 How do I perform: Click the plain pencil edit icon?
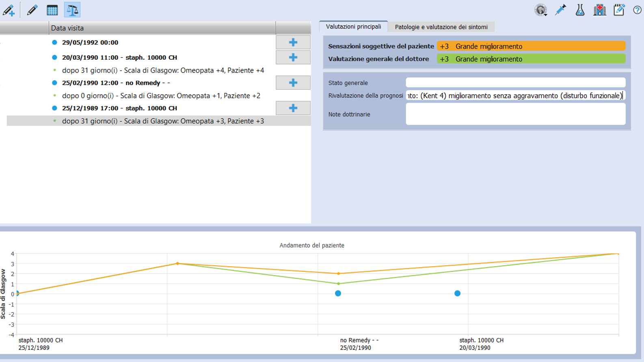(32, 10)
